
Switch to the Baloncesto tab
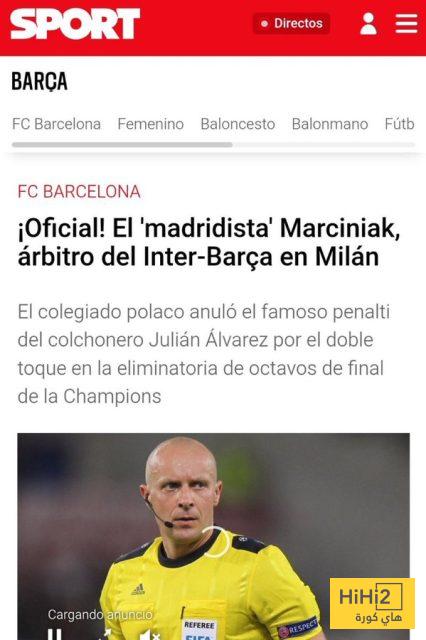tap(237, 124)
